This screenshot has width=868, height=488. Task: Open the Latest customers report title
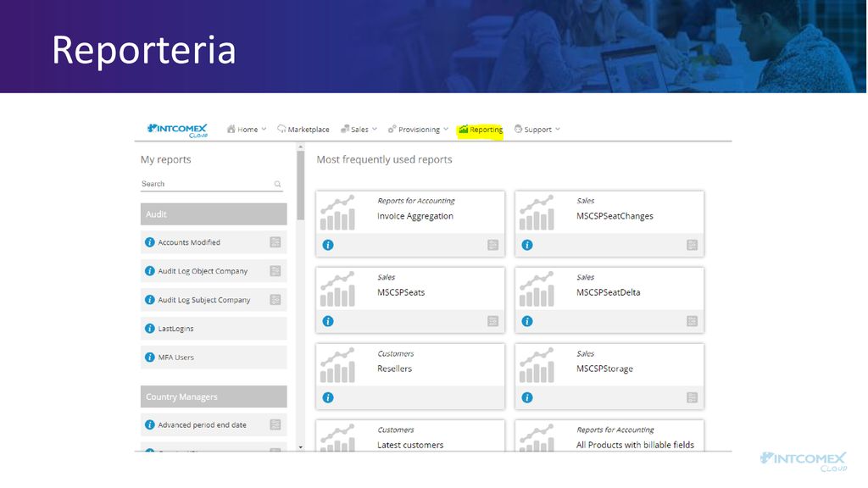[410, 445]
